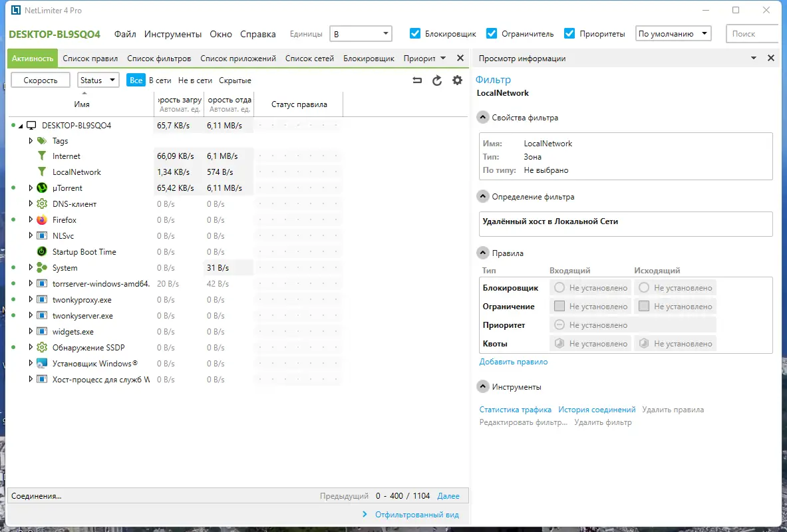Viewport: 787px width, 532px height.
Task: Switch to Список фильтров tab
Action: [x=159, y=59]
